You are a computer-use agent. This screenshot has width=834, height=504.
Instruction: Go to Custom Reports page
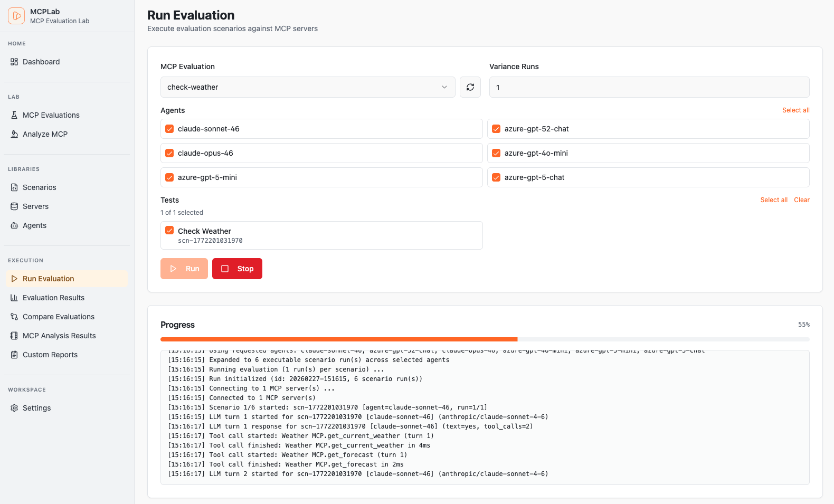coord(50,355)
